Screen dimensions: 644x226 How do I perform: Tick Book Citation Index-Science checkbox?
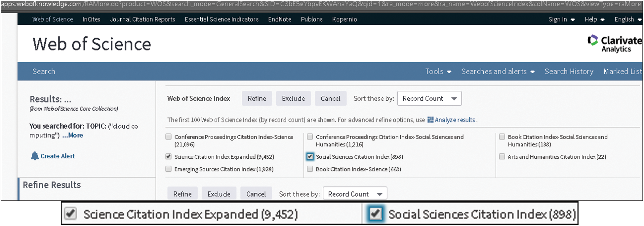[310, 169]
